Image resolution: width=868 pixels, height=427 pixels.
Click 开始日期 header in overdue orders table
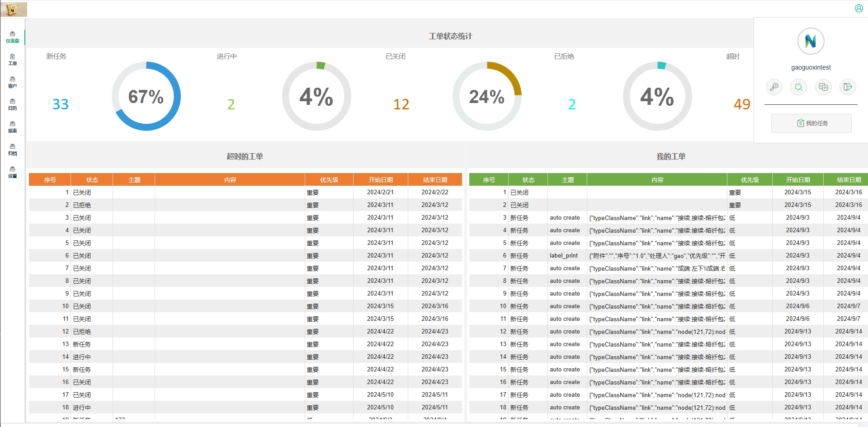(380, 180)
